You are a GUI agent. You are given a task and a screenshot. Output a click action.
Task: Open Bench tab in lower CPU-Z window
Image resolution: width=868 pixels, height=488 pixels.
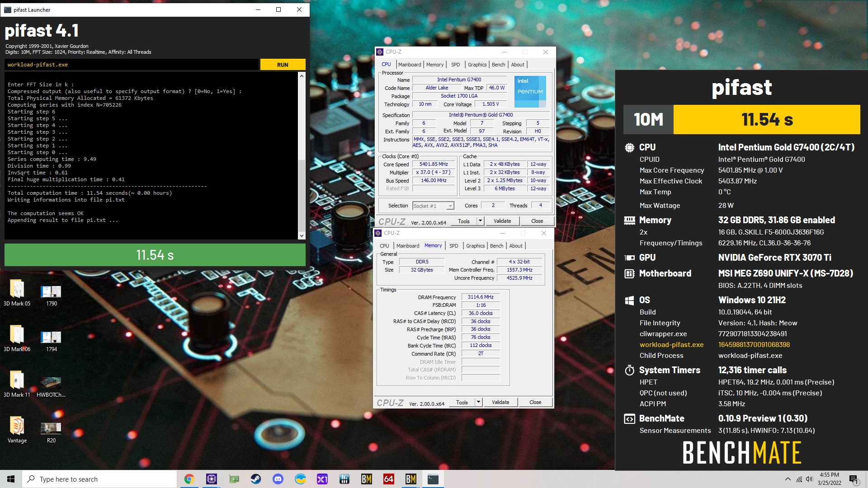click(497, 246)
